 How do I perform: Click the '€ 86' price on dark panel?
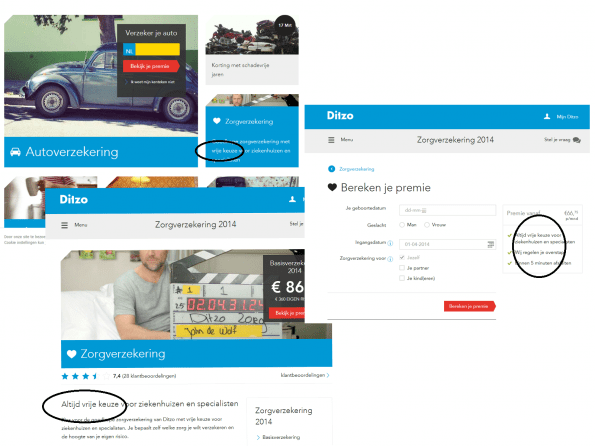[288, 287]
